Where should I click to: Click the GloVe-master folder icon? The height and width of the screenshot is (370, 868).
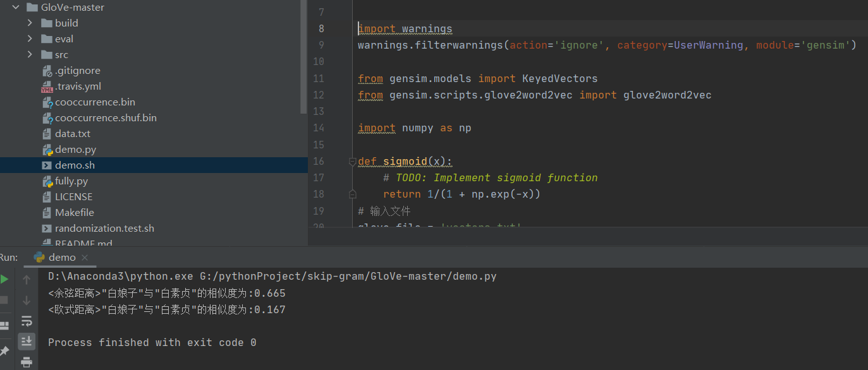(x=32, y=8)
